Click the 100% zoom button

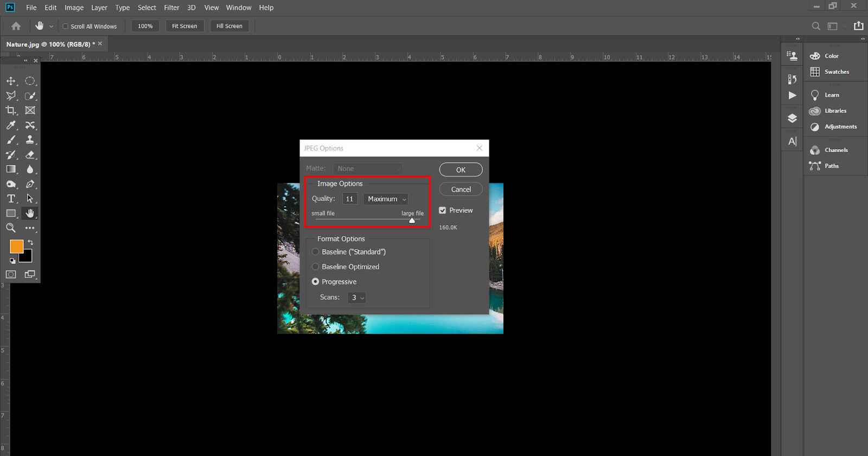pyautogui.click(x=145, y=26)
